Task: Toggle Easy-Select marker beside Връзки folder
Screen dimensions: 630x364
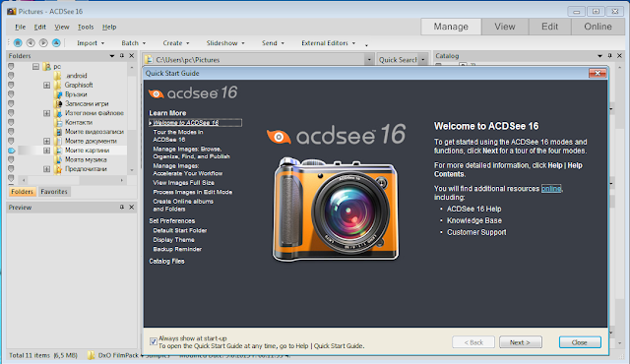Action: point(11,94)
